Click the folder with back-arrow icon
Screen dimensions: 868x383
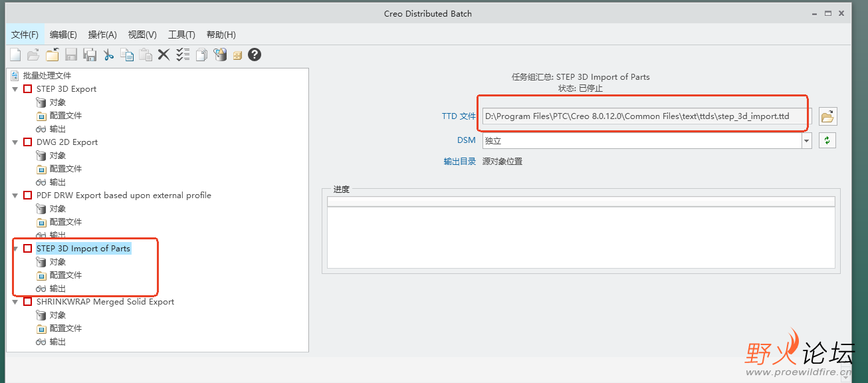(x=52, y=55)
